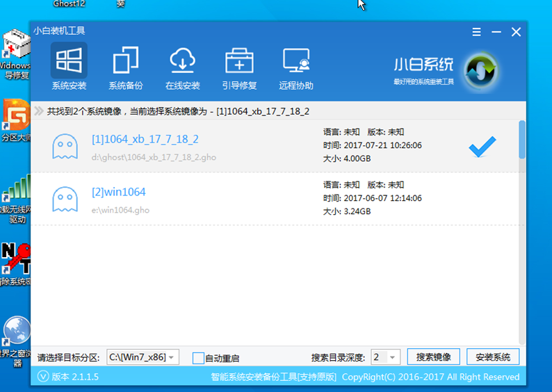Image resolution: width=552 pixels, height=392 pixels.
Task: Click the time 2017-06-07 12:14:06
Action: [x=382, y=198]
